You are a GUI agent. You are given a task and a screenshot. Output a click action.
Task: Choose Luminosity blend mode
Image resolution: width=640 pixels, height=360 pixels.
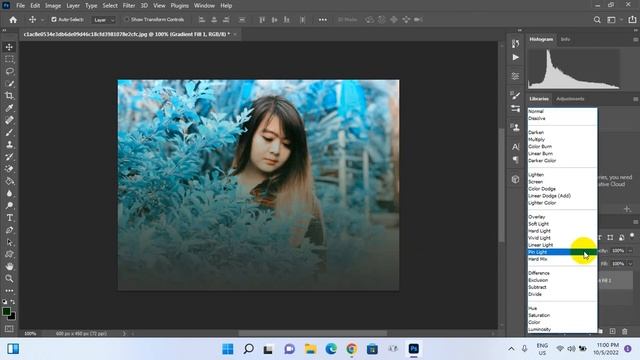coord(562,329)
